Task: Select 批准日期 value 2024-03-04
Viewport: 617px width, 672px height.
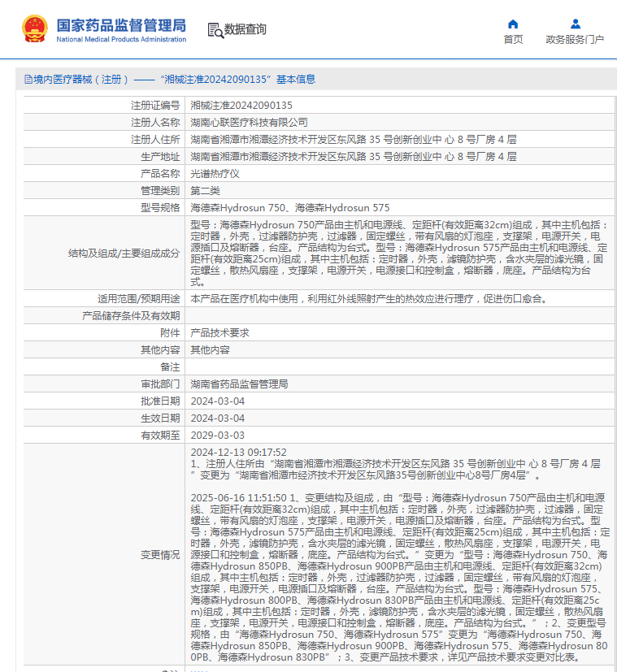Action: 217,401
